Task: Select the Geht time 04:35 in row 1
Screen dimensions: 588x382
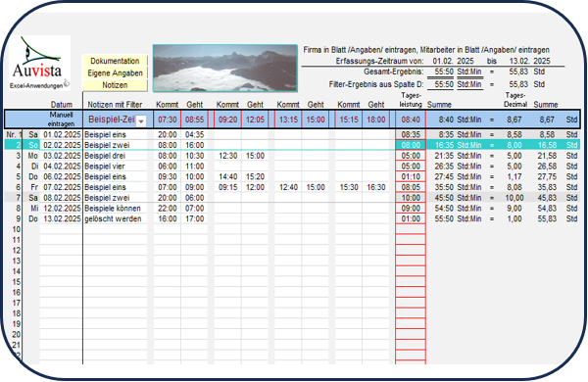Action: (x=195, y=134)
